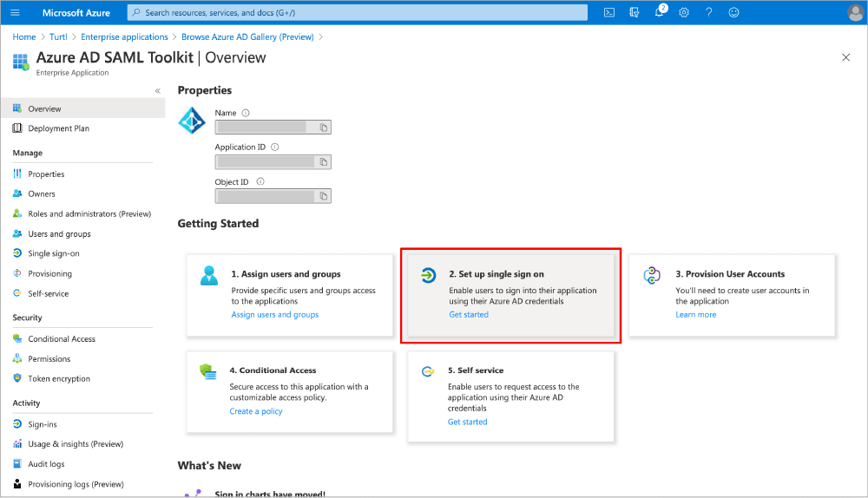Click Get started under Set up single sign on
This screenshot has width=868, height=498.
(469, 315)
